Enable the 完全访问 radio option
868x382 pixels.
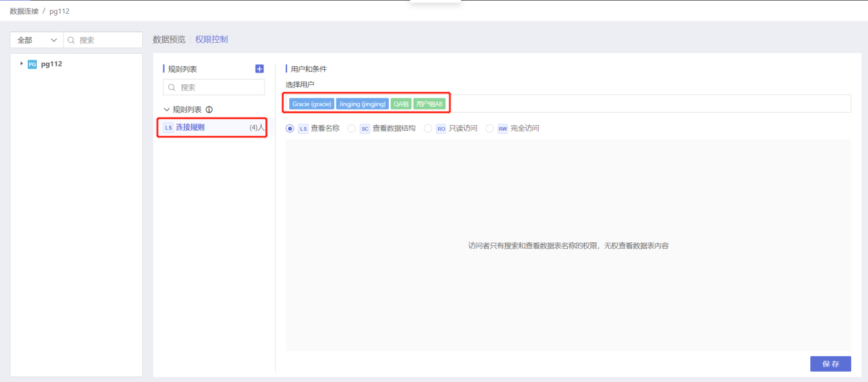click(489, 128)
